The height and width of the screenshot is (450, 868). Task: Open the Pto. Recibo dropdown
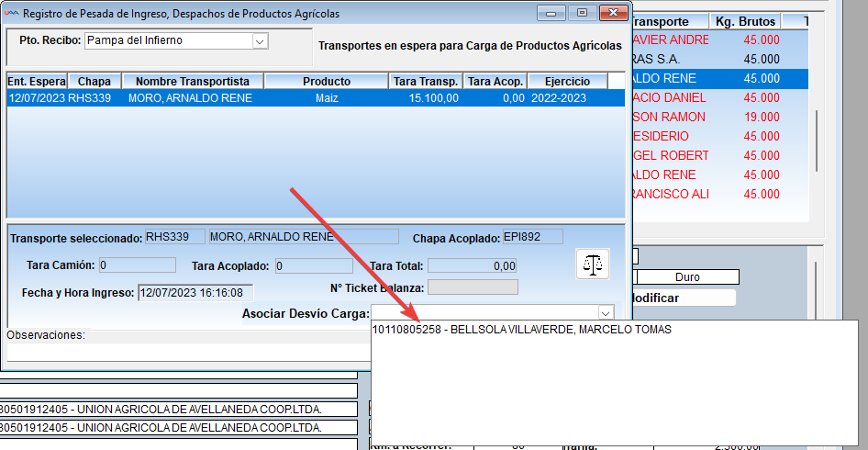click(259, 41)
